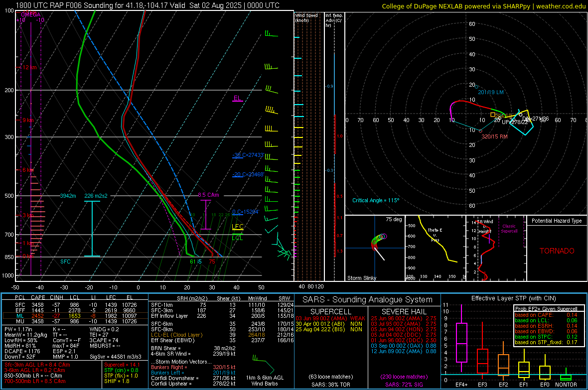The image size is (588, 390).
Task: Select the SFC-1km row in SRH table
Action: coord(222,305)
